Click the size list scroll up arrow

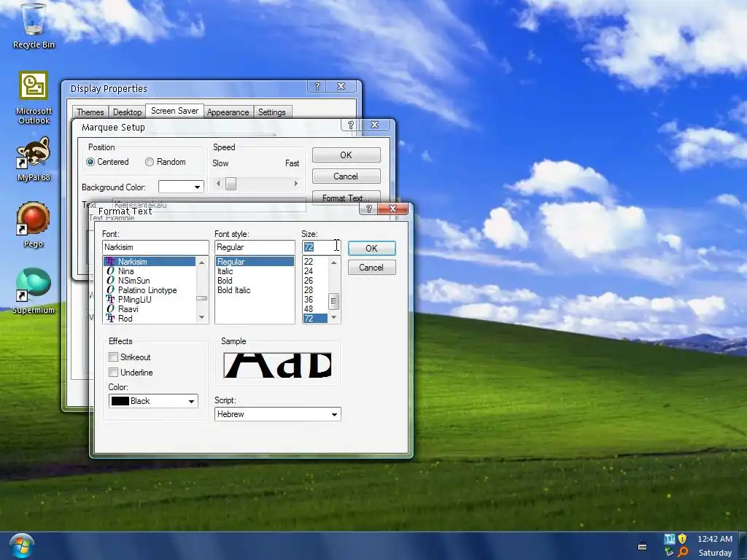[333, 262]
